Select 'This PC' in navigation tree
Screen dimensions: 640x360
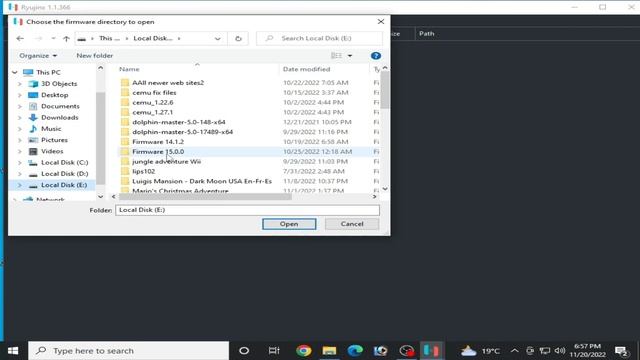[48, 72]
